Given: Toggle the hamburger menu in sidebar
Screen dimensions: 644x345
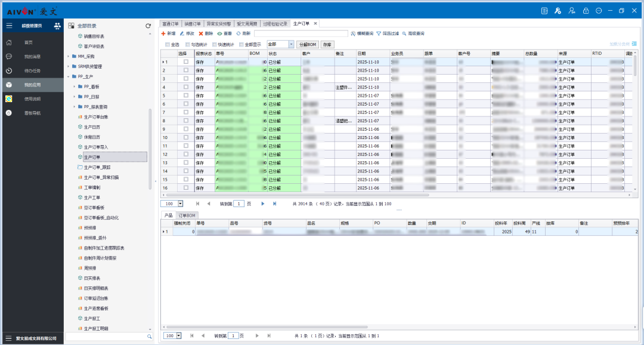Looking at the screenshot, I should (x=9, y=26).
